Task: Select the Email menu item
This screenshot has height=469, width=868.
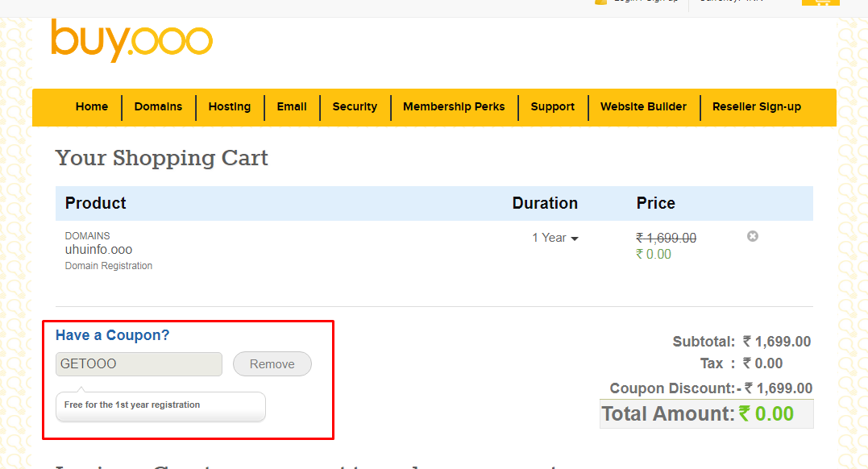Action: [x=292, y=107]
